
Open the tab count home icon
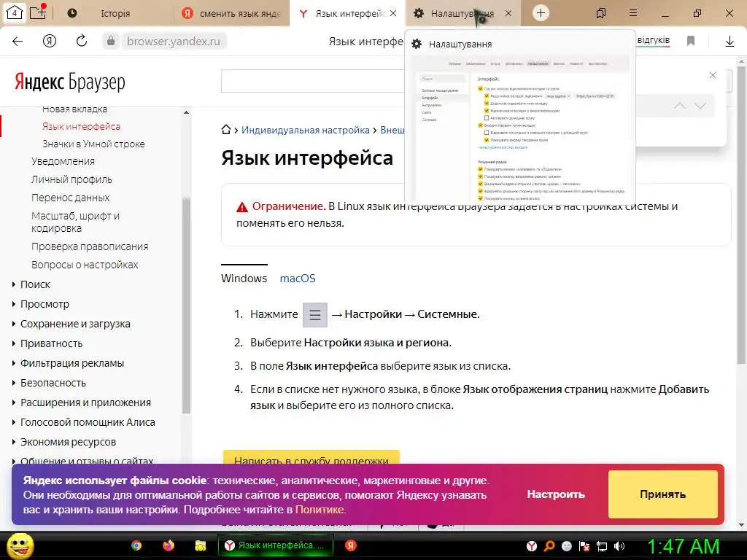[x=15, y=13]
